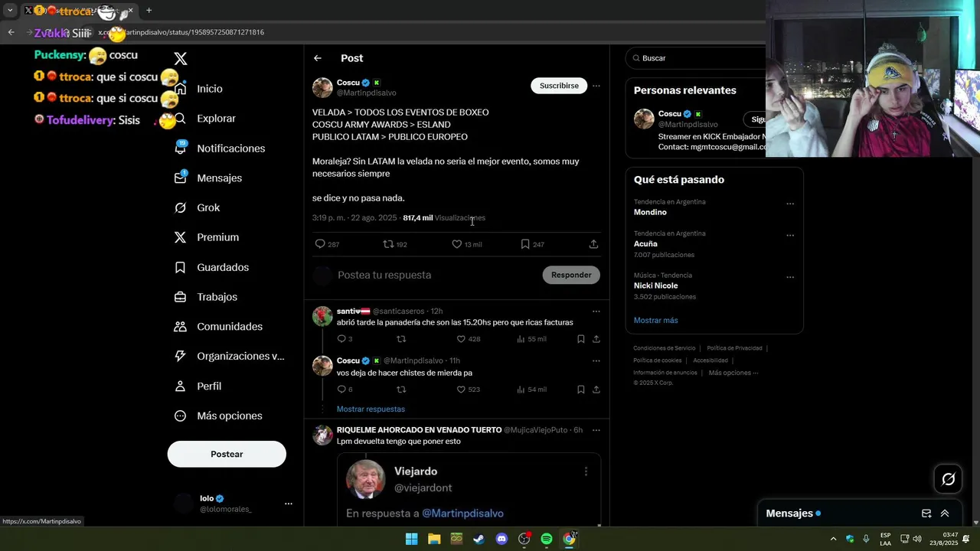Open more options on Coscu 11h reply
The image size is (980, 551).
596,360
